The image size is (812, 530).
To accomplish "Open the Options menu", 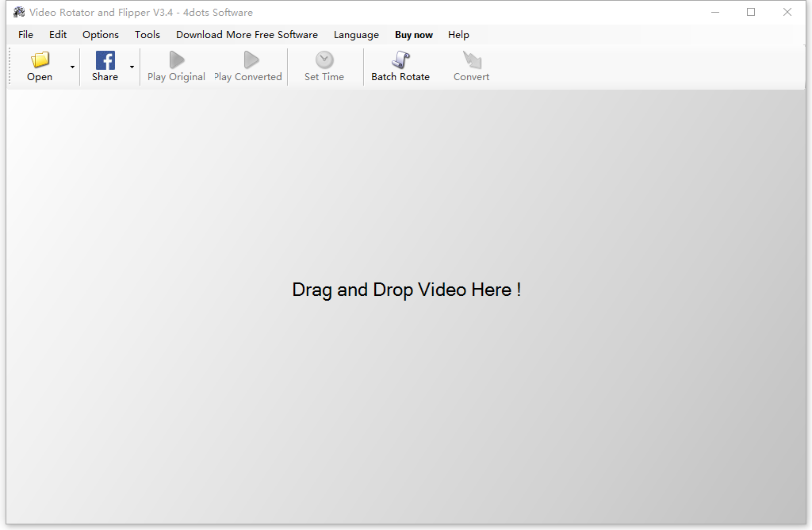I will 101,35.
